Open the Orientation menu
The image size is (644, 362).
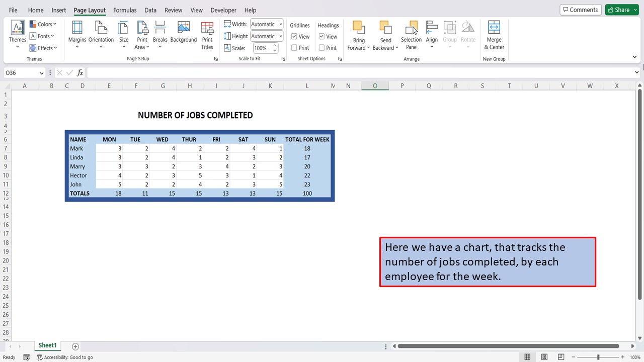coord(101,35)
